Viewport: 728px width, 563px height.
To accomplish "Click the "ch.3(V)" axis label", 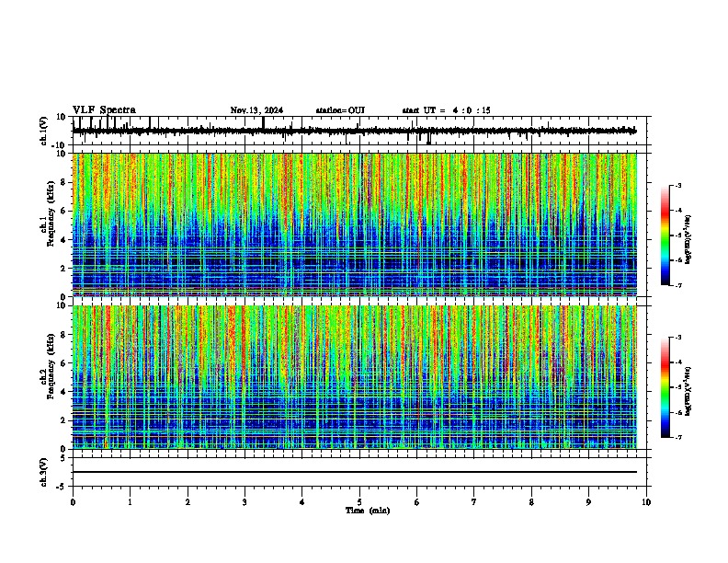I will click(x=45, y=472).
